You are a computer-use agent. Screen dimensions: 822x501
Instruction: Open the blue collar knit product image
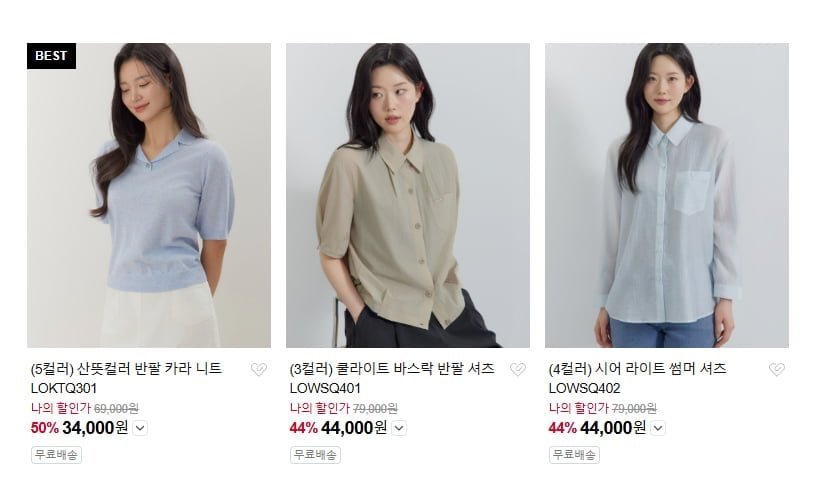pyautogui.click(x=149, y=195)
